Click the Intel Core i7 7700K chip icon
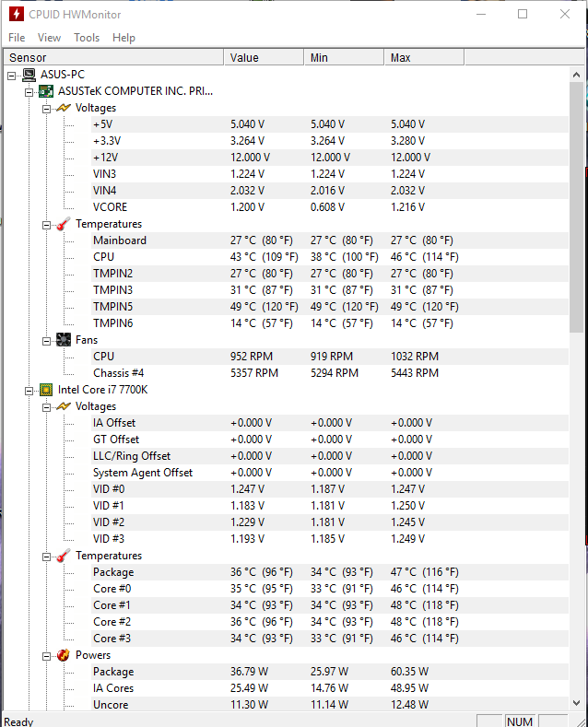 [x=46, y=390]
